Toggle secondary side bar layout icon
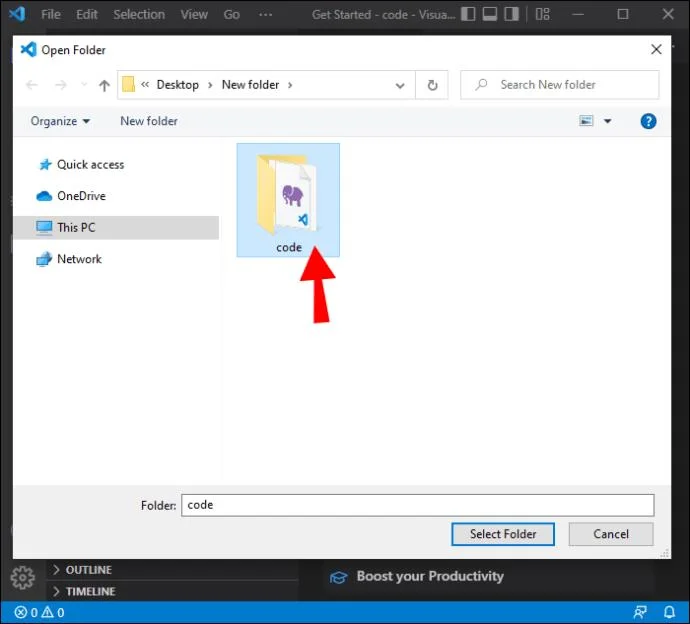Screen dimensions: 690x624 point(511,14)
